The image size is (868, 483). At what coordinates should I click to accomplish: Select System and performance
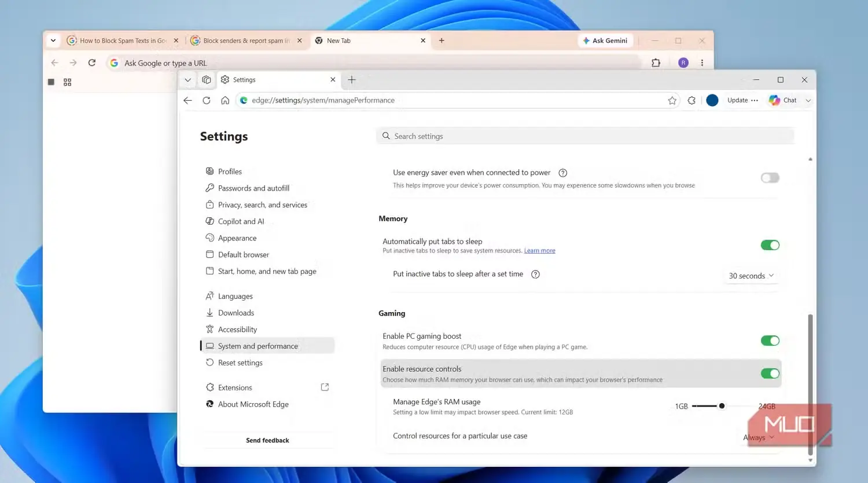pyautogui.click(x=267, y=346)
